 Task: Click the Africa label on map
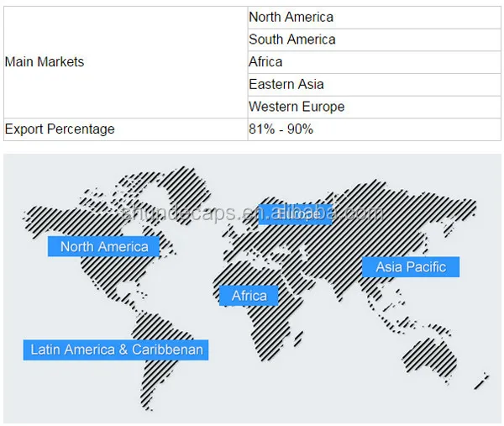click(249, 296)
